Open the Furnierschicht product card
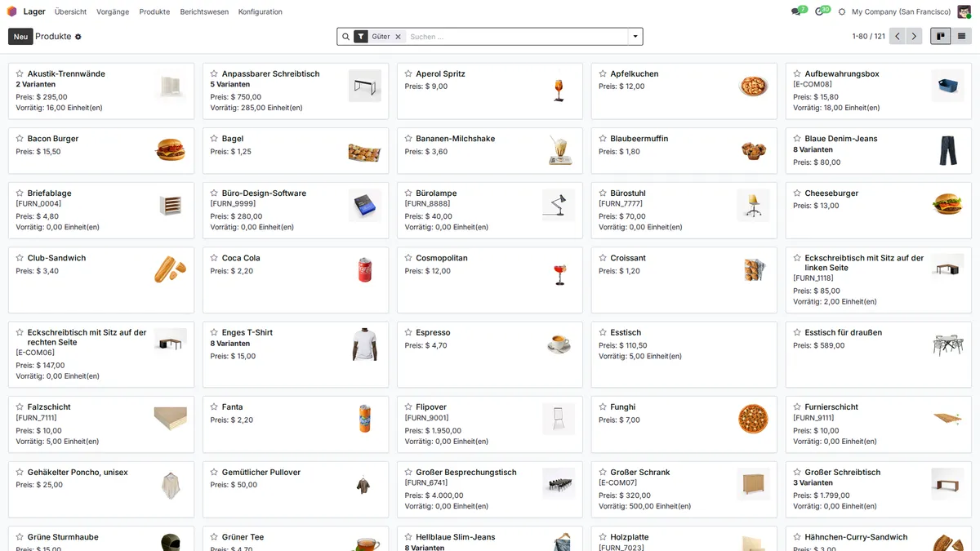The width and height of the screenshot is (980, 551). click(879, 424)
